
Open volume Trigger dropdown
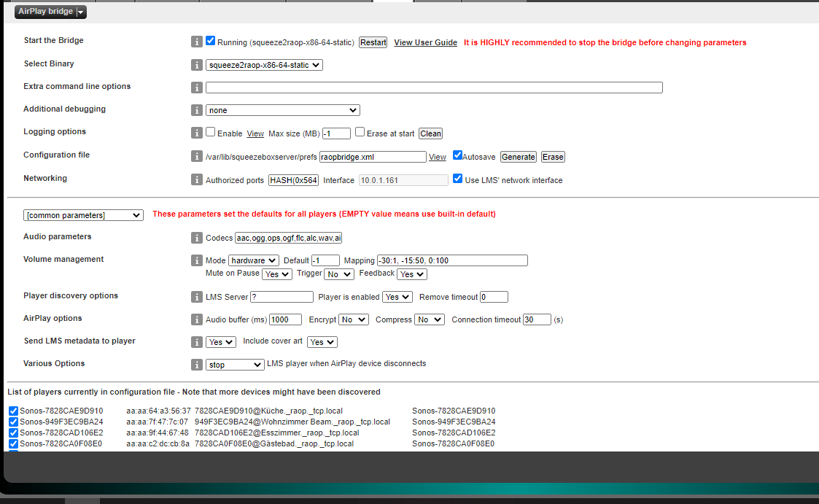click(x=339, y=274)
